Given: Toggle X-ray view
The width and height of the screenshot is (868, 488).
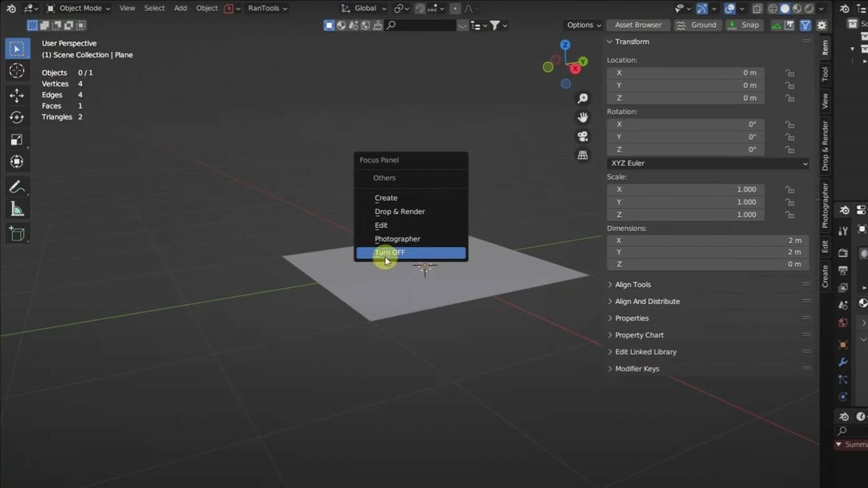Looking at the screenshot, I should 757,9.
